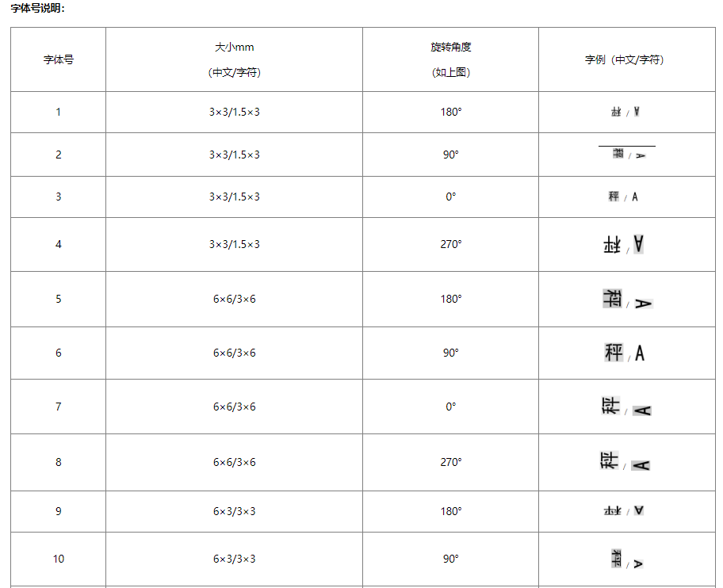
Task: Click the 字体号 column header
Action: coord(58,59)
